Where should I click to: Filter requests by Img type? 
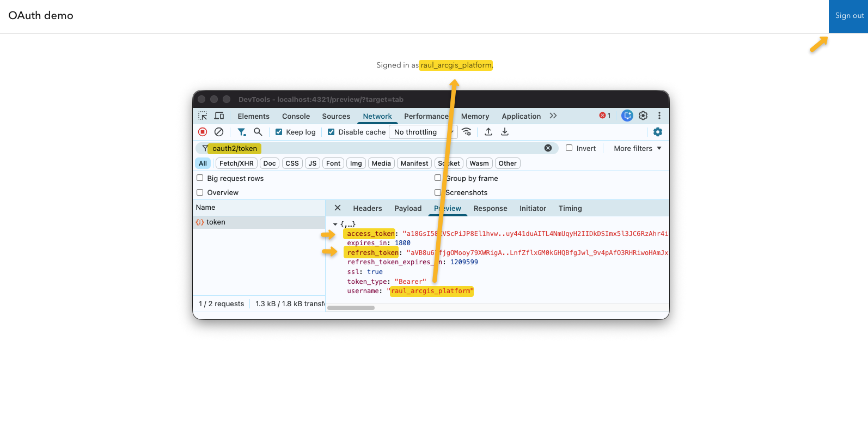356,163
